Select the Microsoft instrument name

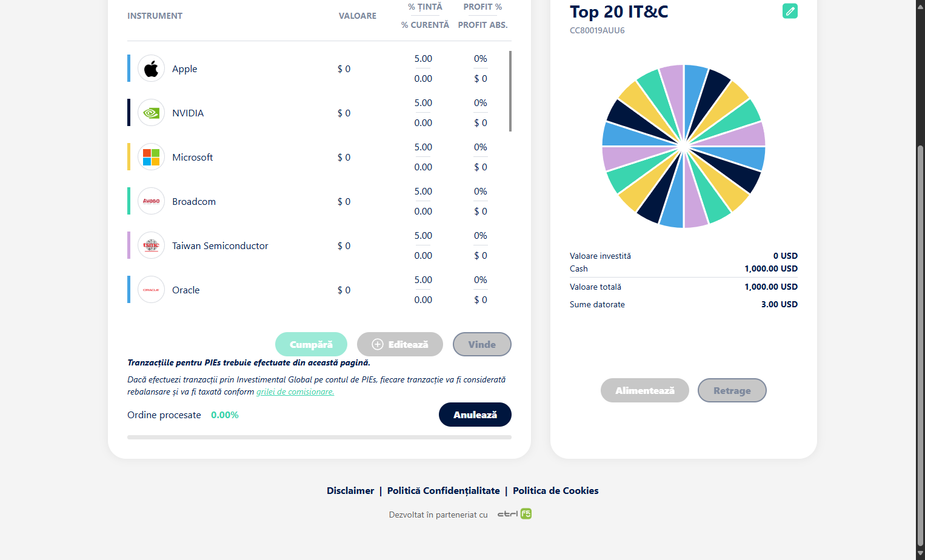point(193,158)
